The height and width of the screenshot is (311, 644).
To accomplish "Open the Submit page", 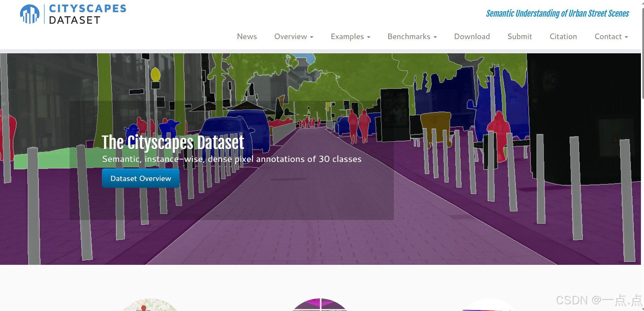I will coord(519,36).
